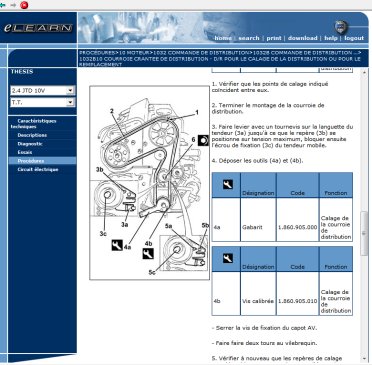Click the home link in header

coord(223,38)
